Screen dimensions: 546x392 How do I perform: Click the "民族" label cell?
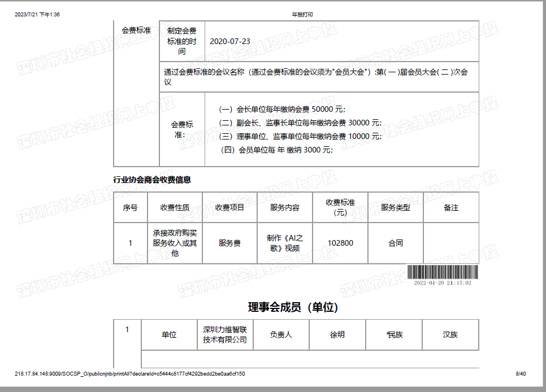tap(394, 334)
